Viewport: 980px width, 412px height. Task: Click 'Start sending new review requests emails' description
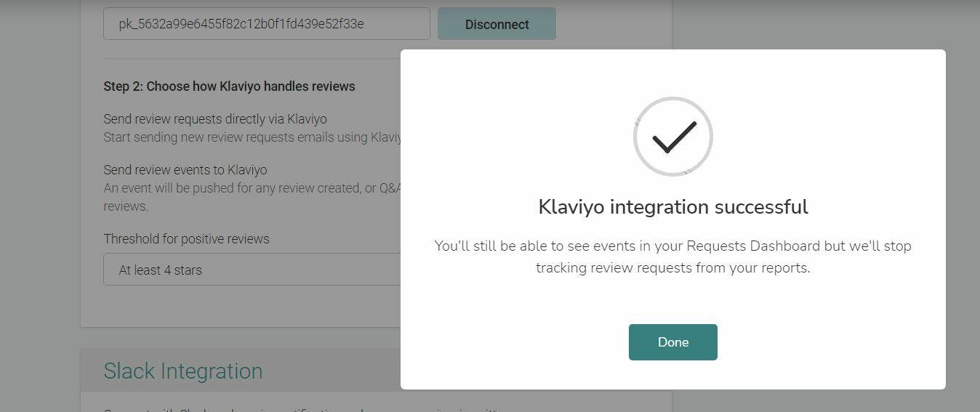tap(252, 137)
